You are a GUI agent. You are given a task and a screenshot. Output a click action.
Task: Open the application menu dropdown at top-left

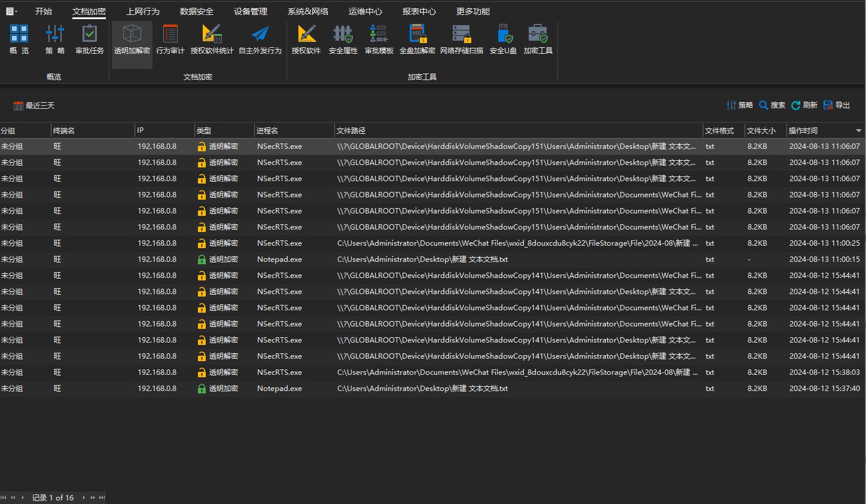click(11, 11)
